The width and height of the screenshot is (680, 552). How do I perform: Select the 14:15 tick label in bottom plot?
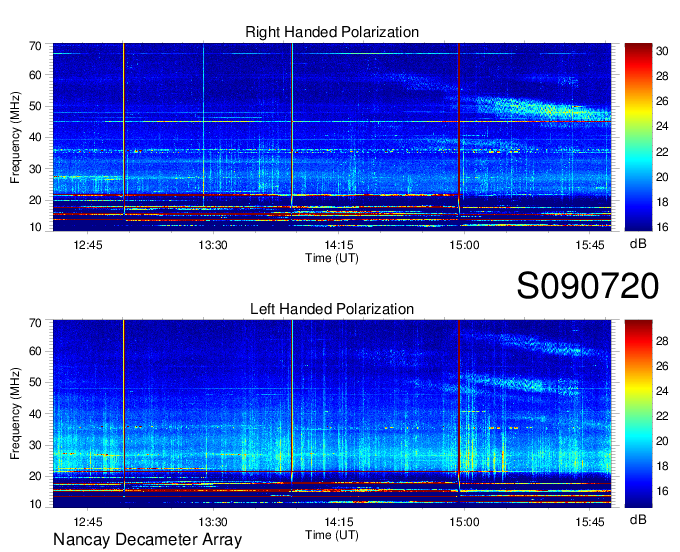coord(339,522)
